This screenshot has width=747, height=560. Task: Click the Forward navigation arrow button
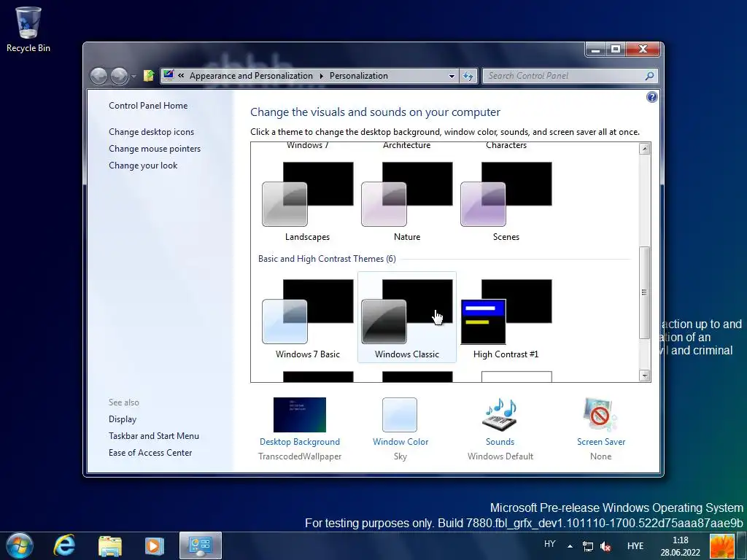click(119, 76)
